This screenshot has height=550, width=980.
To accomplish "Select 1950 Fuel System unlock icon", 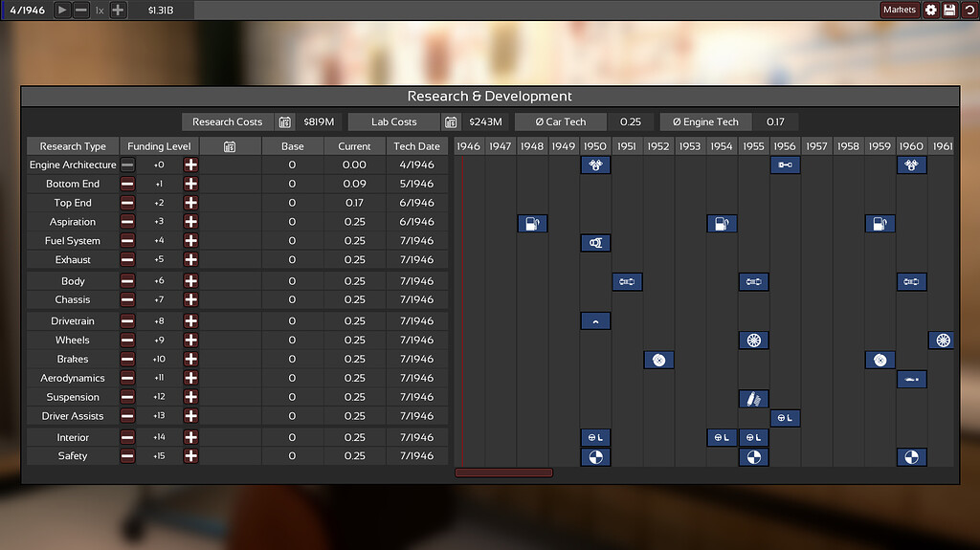I will pos(595,243).
